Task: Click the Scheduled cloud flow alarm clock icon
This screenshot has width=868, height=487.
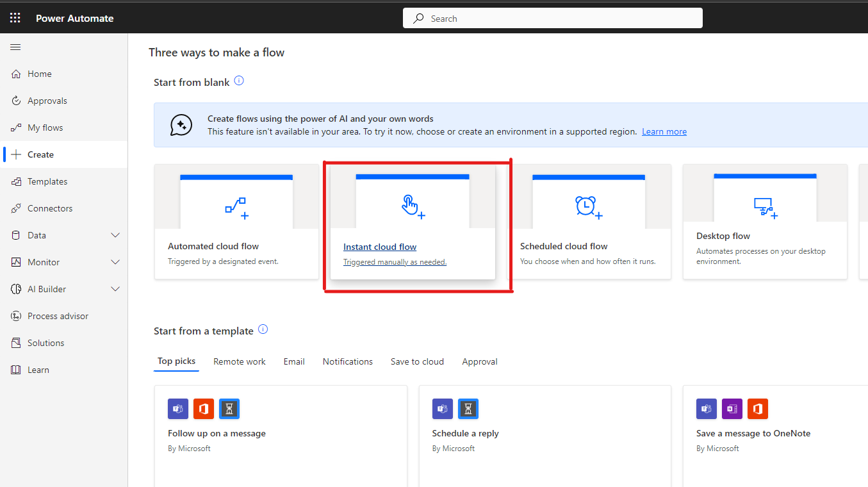Action: [589, 206]
